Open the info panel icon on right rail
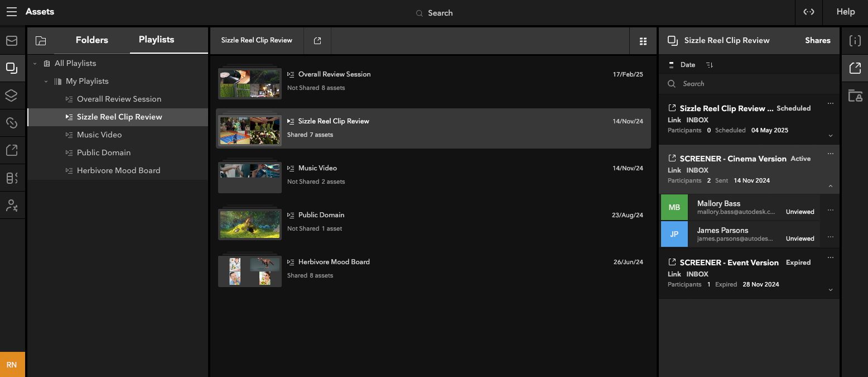 coord(855,41)
